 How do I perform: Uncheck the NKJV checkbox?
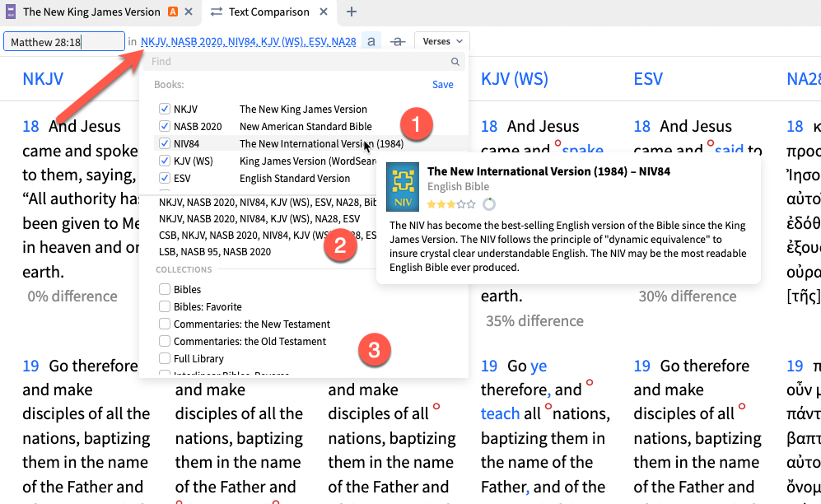[x=165, y=109]
